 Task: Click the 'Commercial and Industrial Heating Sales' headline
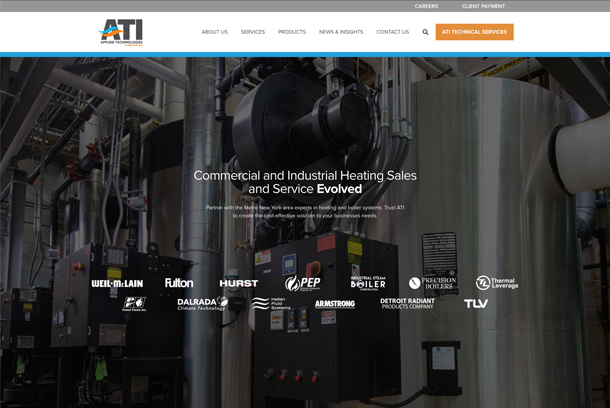305,182
